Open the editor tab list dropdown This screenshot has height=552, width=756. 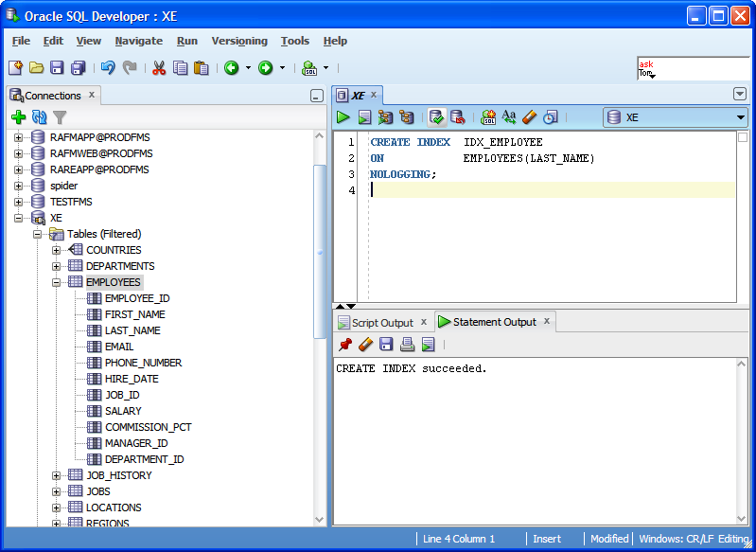click(x=740, y=94)
